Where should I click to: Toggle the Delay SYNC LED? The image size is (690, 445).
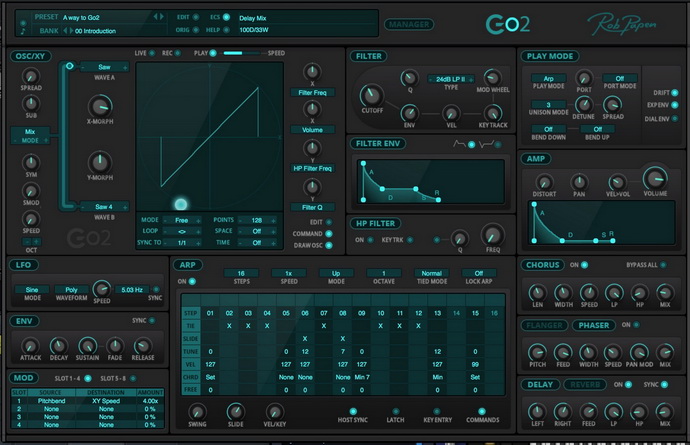point(664,385)
